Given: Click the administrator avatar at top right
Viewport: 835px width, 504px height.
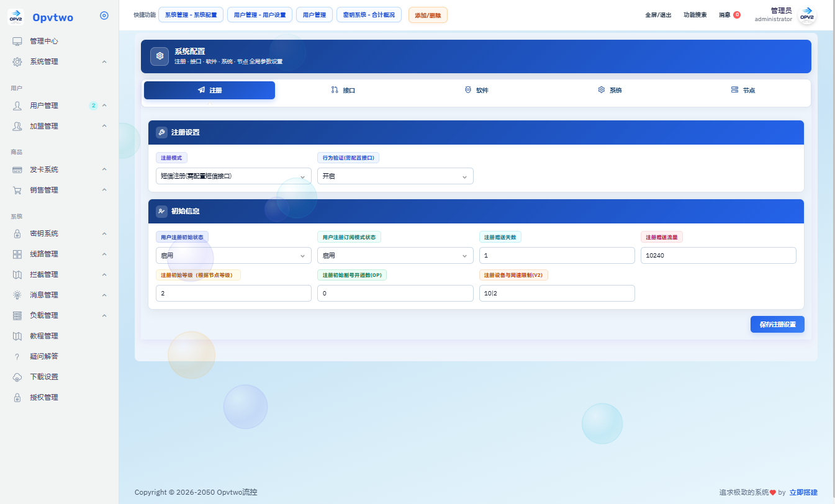Looking at the screenshot, I should [x=806, y=16].
